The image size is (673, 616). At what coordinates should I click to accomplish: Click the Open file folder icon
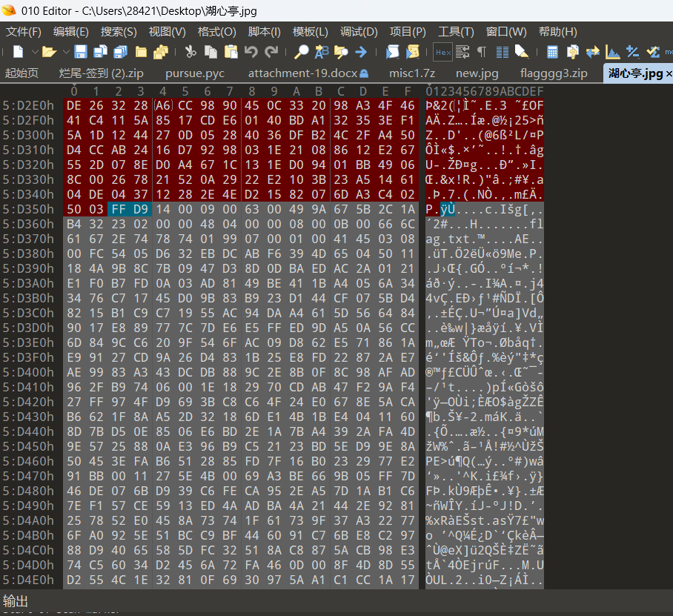(x=50, y=52)
